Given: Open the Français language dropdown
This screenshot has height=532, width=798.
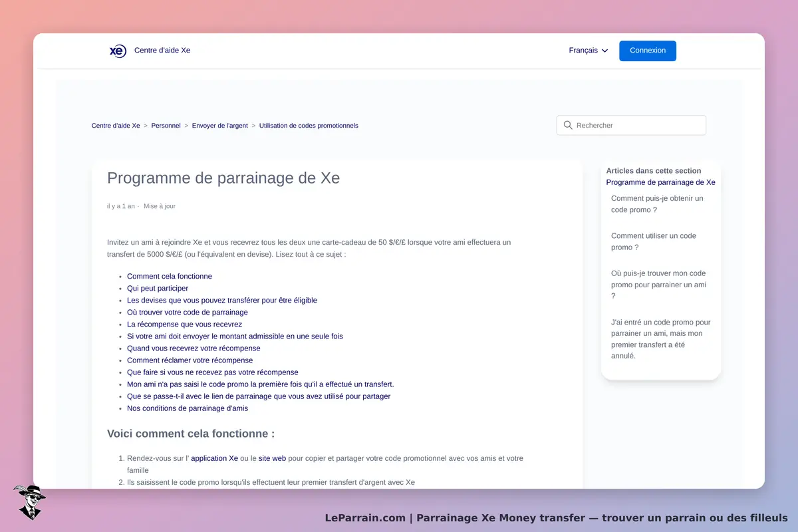Looking at the screenshot, I should click(589, 51).
